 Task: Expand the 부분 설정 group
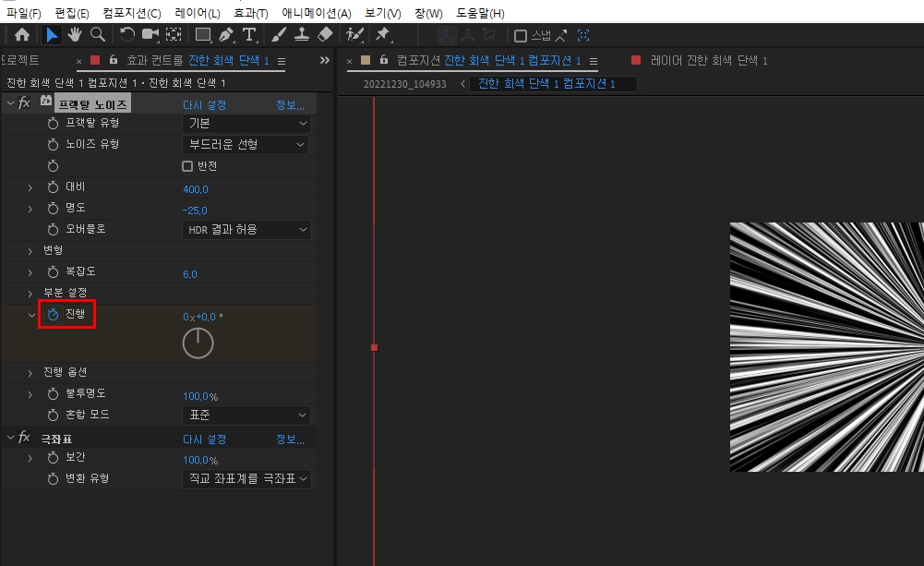click(x=30, y=293)
